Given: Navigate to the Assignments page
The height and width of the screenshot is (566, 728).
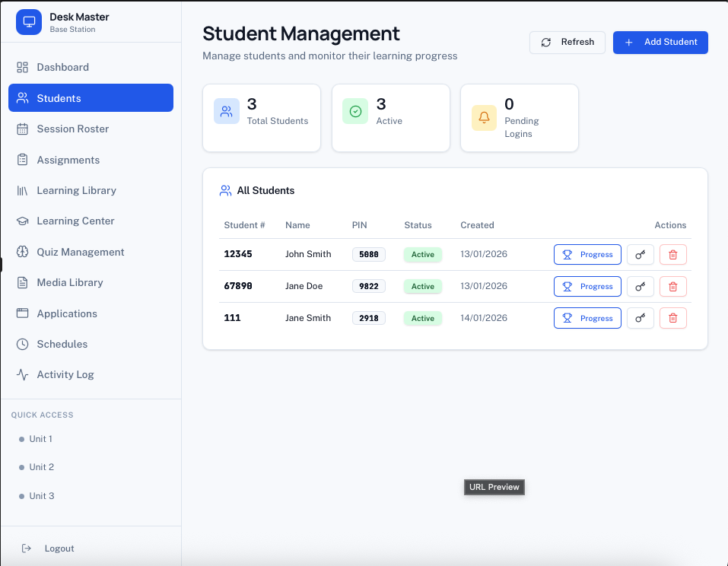Looking at the screenshot, I should (x=68, y=160).
